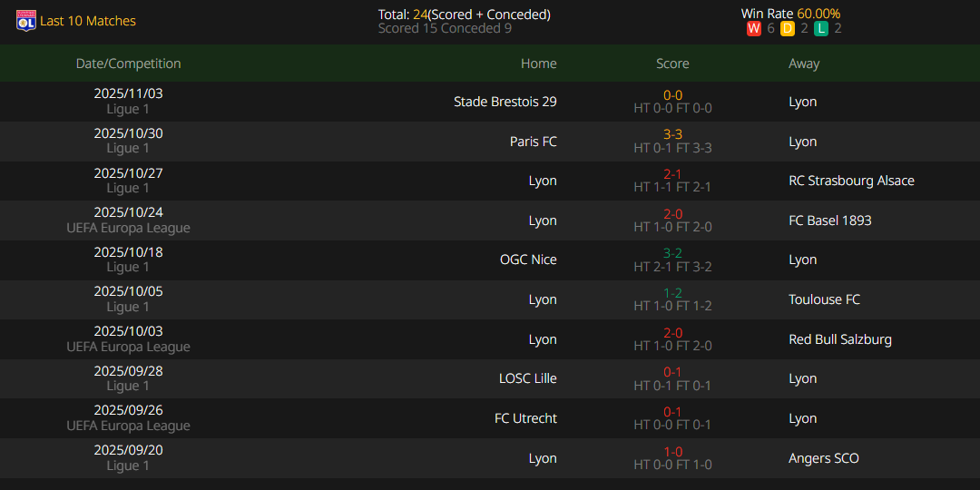The image size is (980, 490).
Task: Click the yellow D draws badge
Action: pos(787,29)
